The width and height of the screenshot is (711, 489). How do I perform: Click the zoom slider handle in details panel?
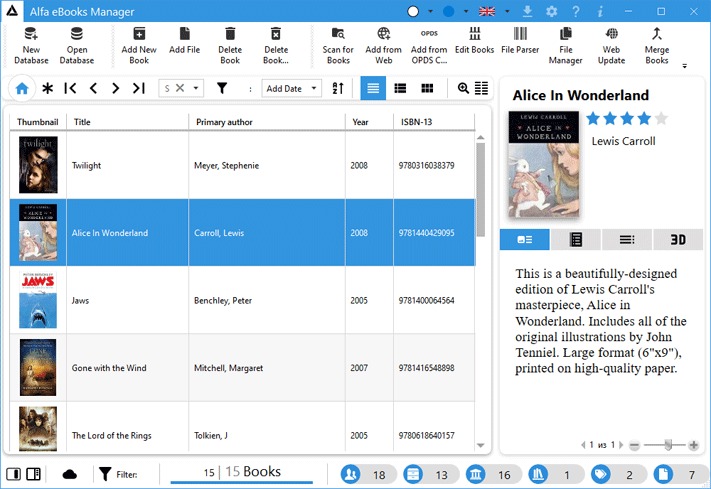click(x=668, y=445)
